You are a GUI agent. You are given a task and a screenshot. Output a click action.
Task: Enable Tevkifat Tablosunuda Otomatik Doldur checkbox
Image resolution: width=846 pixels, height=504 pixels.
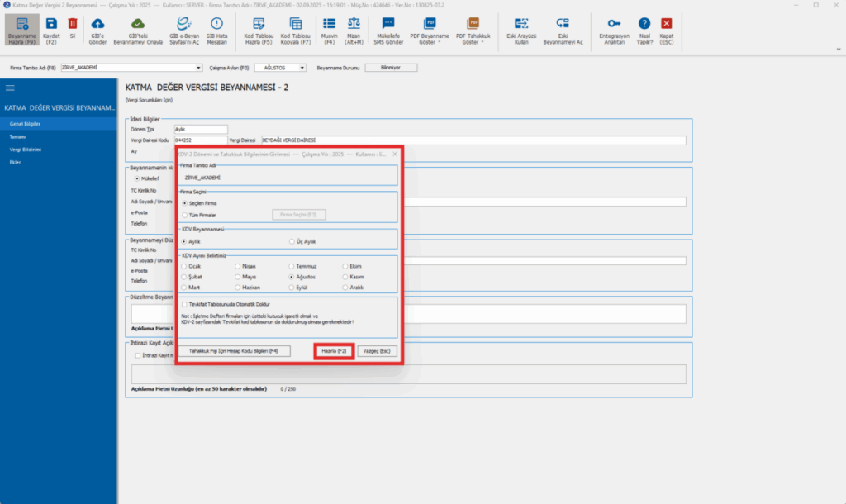(x=184, y=304)
